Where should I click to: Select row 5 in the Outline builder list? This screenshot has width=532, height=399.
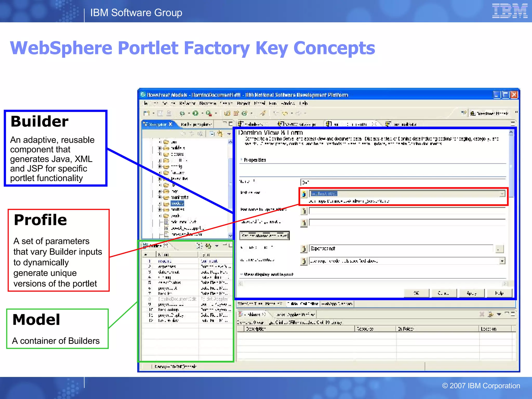187,282
